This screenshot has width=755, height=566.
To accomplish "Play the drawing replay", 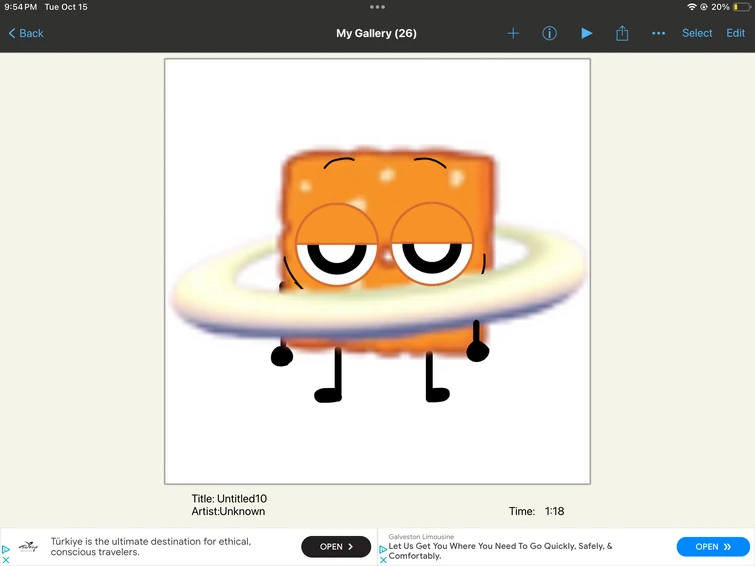I will click(x=586, y=33).
